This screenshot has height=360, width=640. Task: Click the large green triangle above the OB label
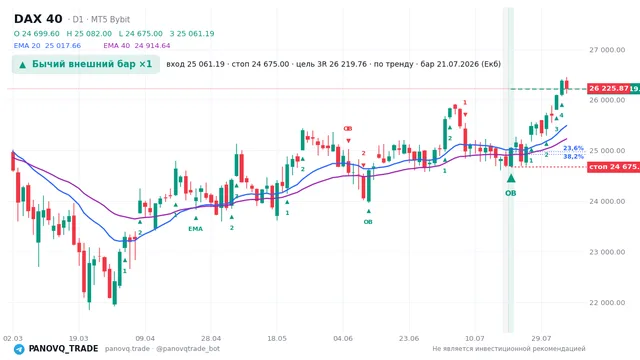pyautogui.click(x=511, y=178)
